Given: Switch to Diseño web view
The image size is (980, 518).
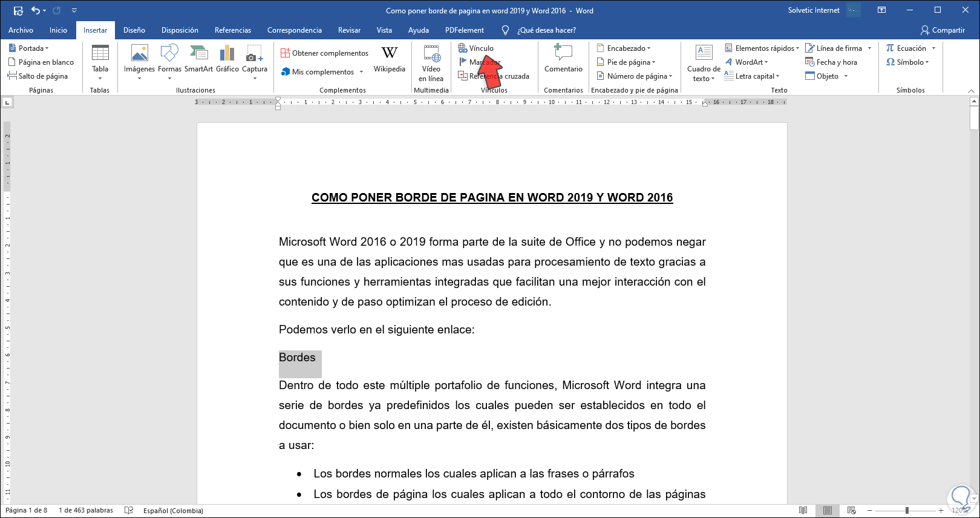Looking at the screenshot, I should click(852, 510).
